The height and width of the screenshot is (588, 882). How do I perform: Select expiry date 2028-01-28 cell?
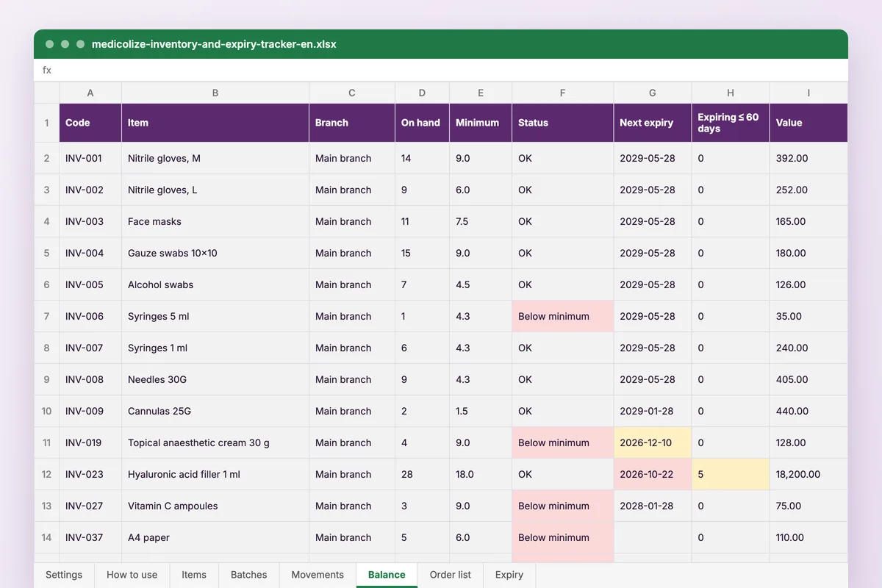coord(653,506)
